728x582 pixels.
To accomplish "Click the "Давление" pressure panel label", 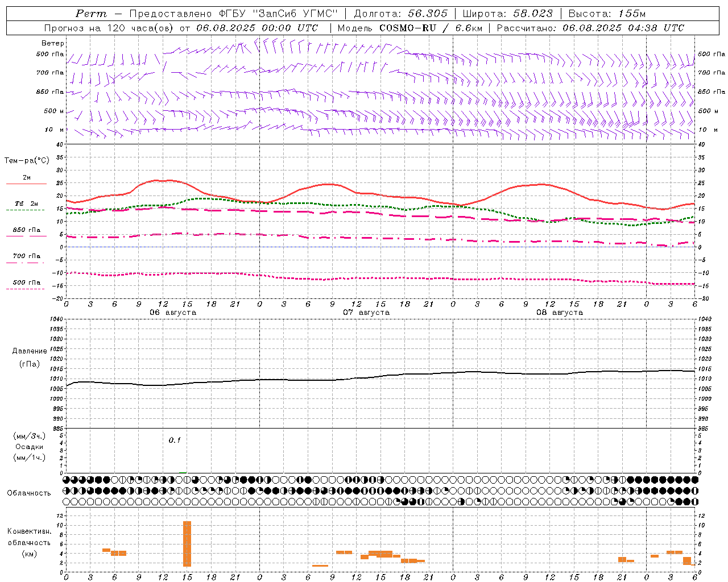I will point(30,351).
